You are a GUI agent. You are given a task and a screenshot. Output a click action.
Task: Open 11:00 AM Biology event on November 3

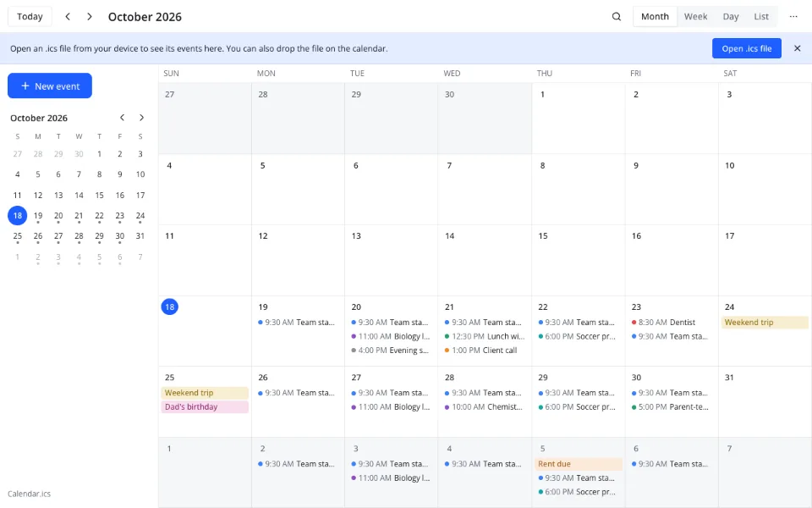(x=390, y=478)
